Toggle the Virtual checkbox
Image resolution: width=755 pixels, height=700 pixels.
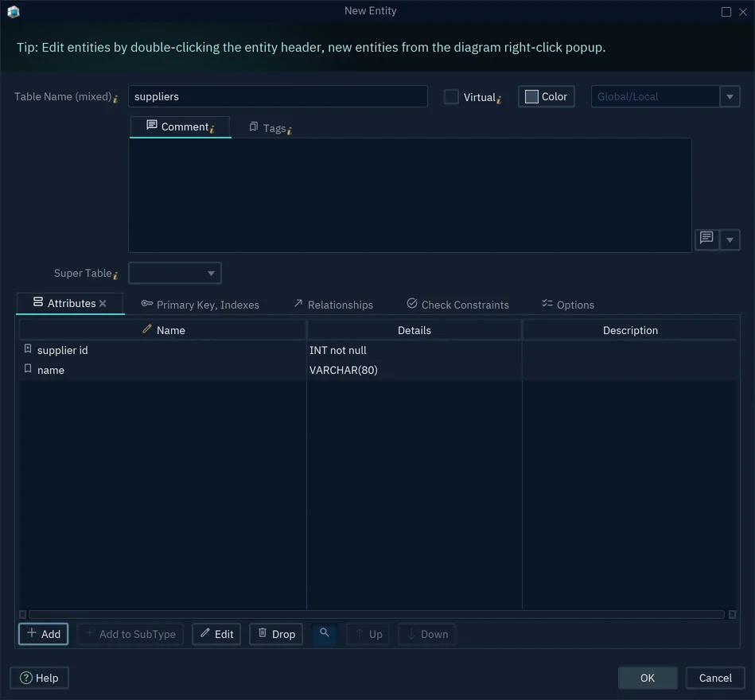(x=451, y=97)
